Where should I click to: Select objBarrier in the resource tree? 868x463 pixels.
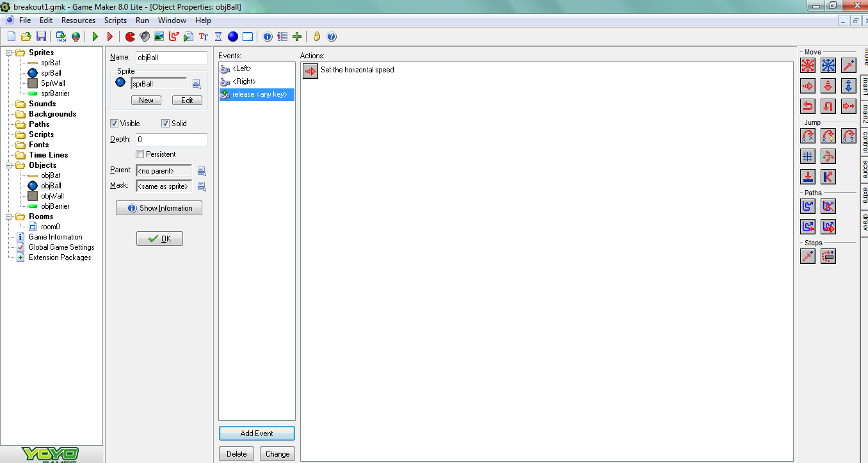click(55, 206)
